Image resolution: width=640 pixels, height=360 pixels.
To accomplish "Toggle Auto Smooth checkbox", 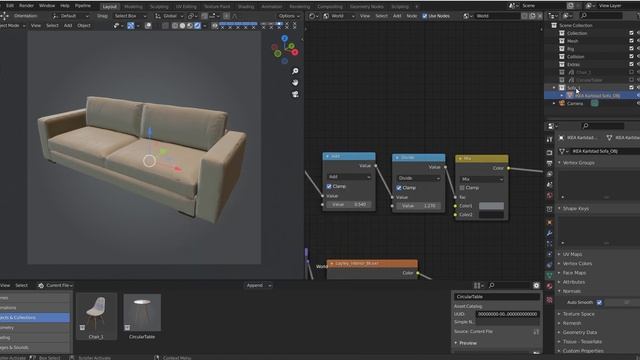I will tap(599, 302).
